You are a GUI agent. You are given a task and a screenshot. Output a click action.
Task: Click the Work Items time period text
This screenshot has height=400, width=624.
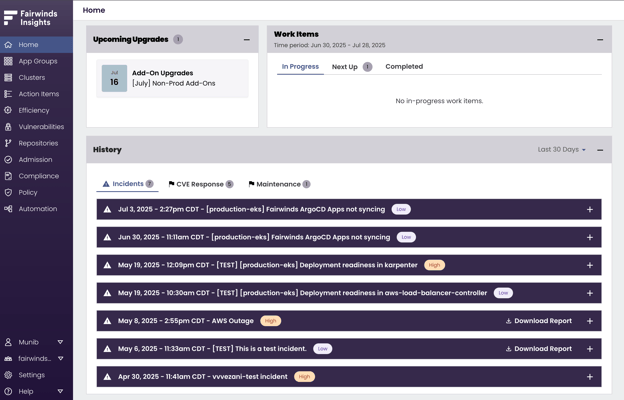pos(330,45)
